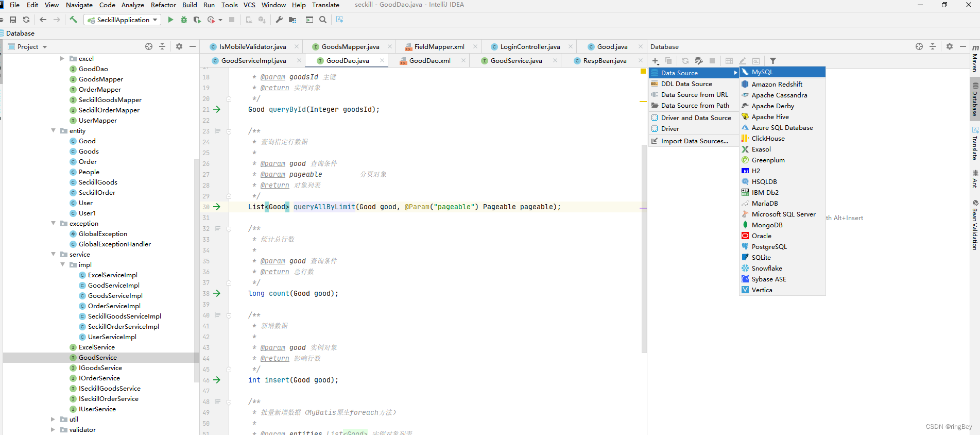
Task: Click Import Data Sources... entry
Action: pyautogui.click(x=694, y=141)
